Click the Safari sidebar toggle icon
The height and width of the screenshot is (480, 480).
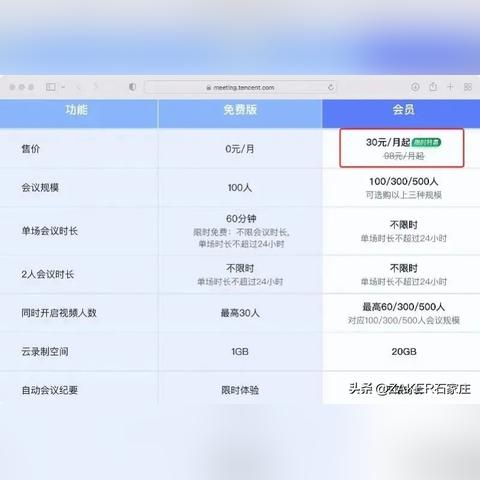[x=51, y=87]
